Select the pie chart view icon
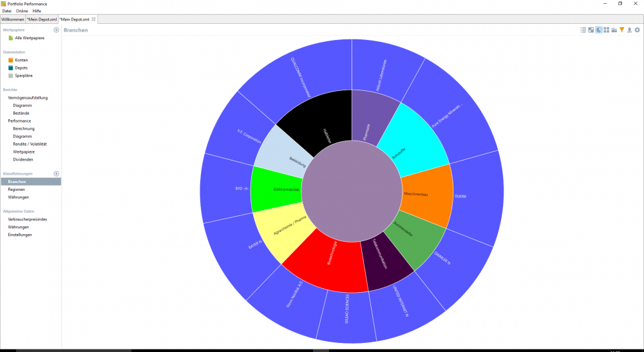 click(599, 30)
